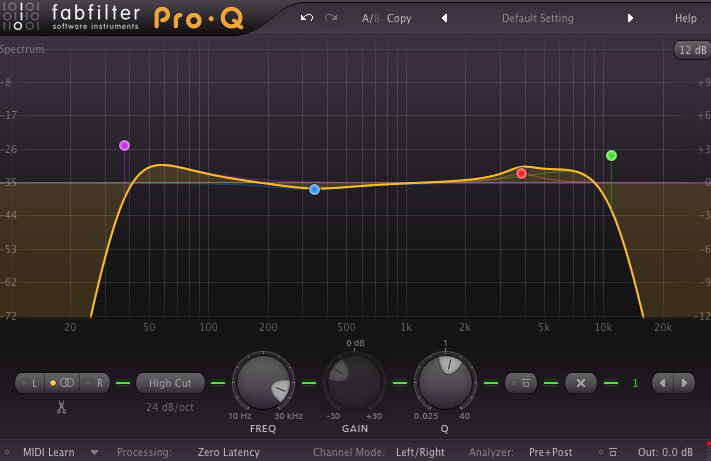
Task: Enable MIDI Learn
Action: tap(49, 452)
